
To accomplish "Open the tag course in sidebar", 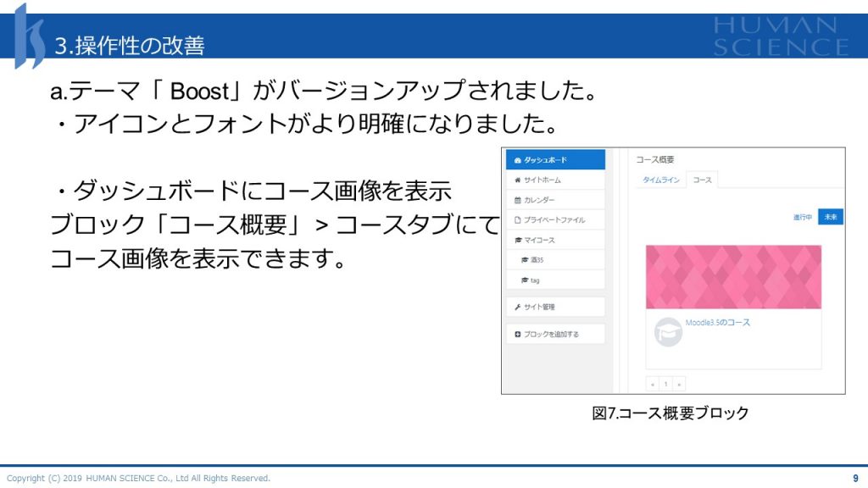I will coord(555,280).
